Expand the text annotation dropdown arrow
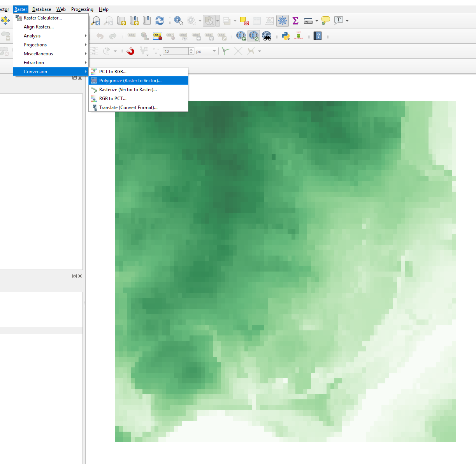 (x=347, y=21)
